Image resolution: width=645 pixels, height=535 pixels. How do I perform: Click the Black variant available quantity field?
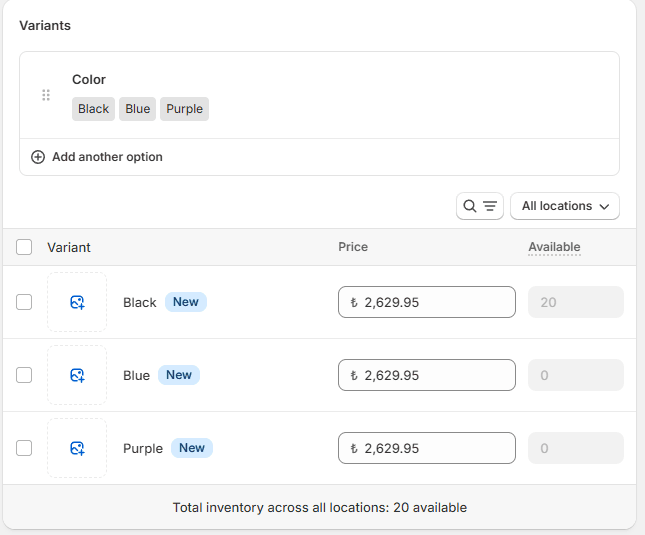pos(575,302)
